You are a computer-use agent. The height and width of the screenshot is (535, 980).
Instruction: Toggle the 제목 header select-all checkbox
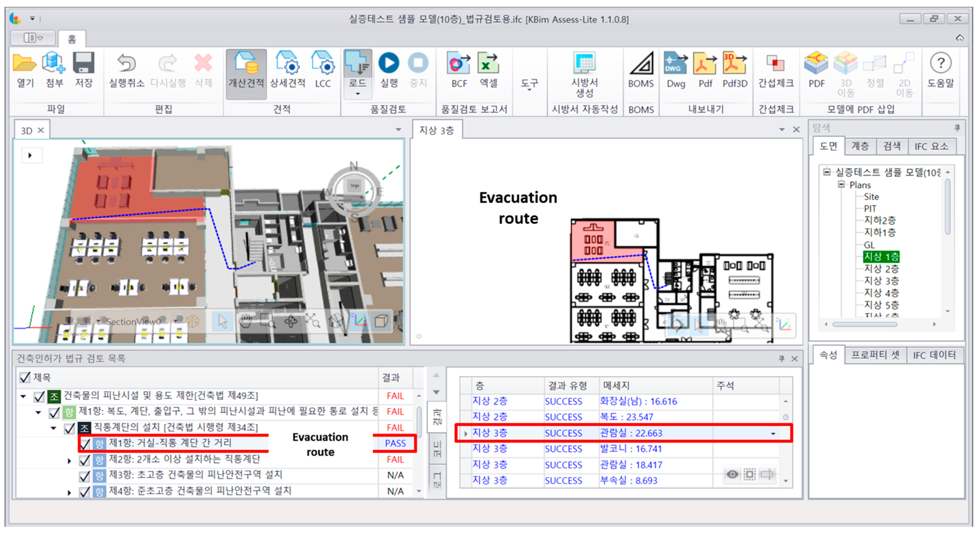(25, 377)
